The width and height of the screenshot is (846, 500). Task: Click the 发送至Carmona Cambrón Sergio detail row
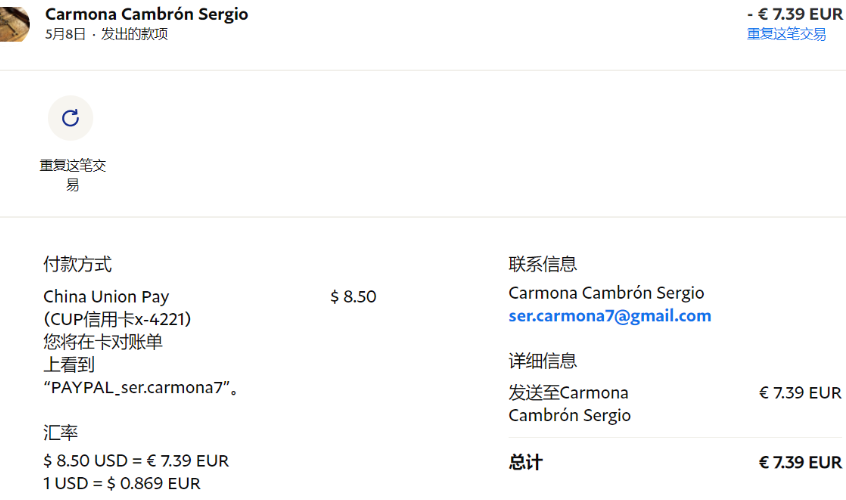point(569,403)
